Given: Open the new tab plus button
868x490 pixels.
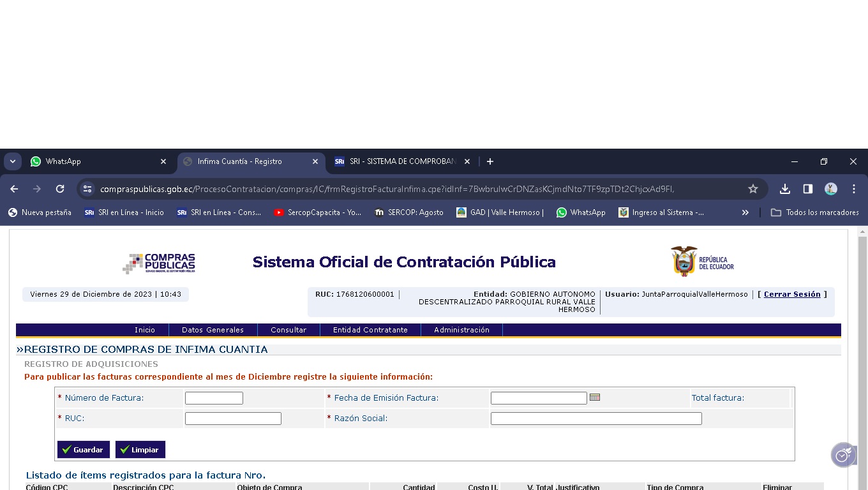Looking at the screenshot, I should point(490,161).
